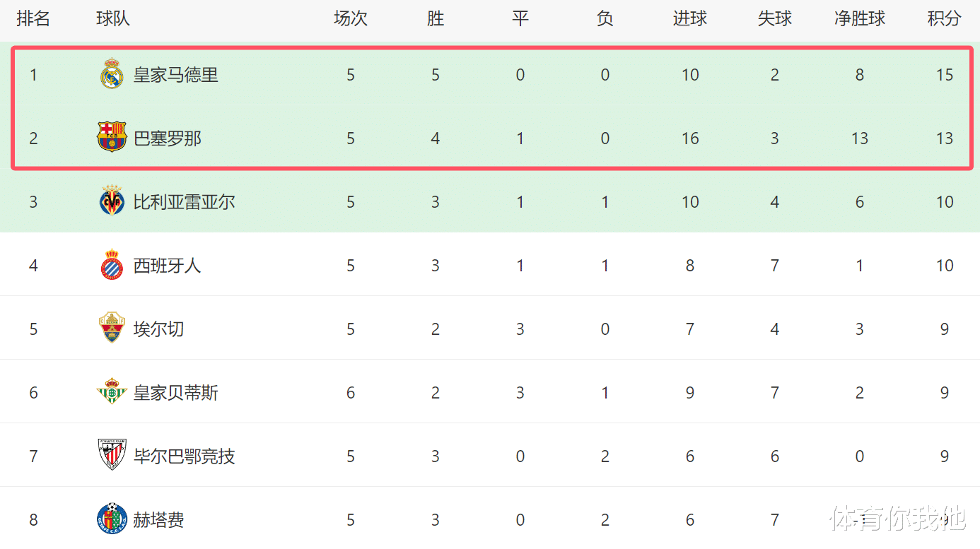This screenshot has width=980, height=549.
Task: Click the 体育你我他 watermark
Action: coord(898,518)
